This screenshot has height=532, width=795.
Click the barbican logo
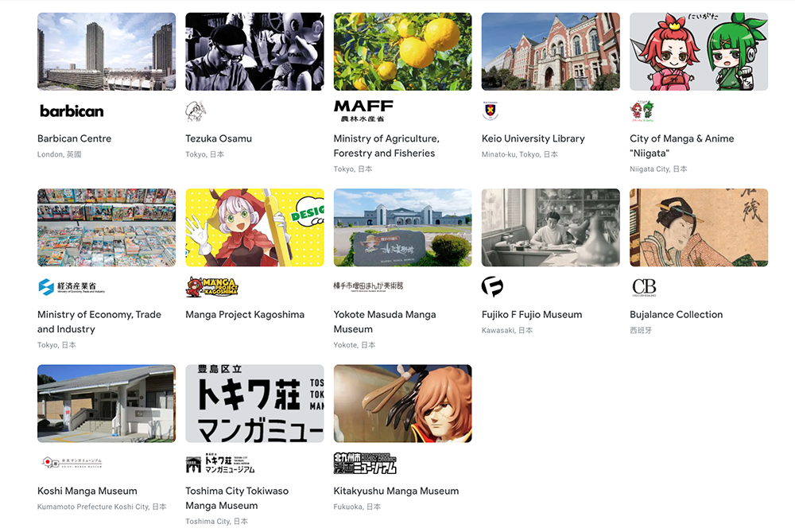point(72,111)
